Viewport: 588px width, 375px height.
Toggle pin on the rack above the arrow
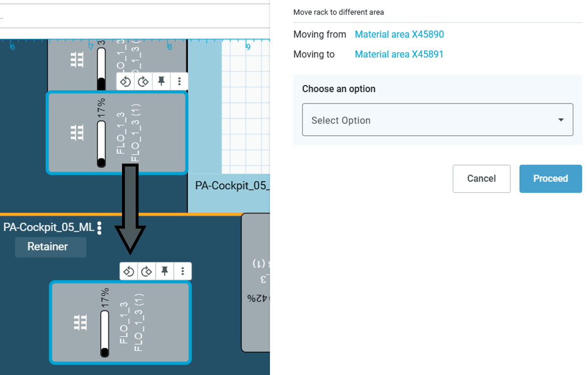point(161,82)
